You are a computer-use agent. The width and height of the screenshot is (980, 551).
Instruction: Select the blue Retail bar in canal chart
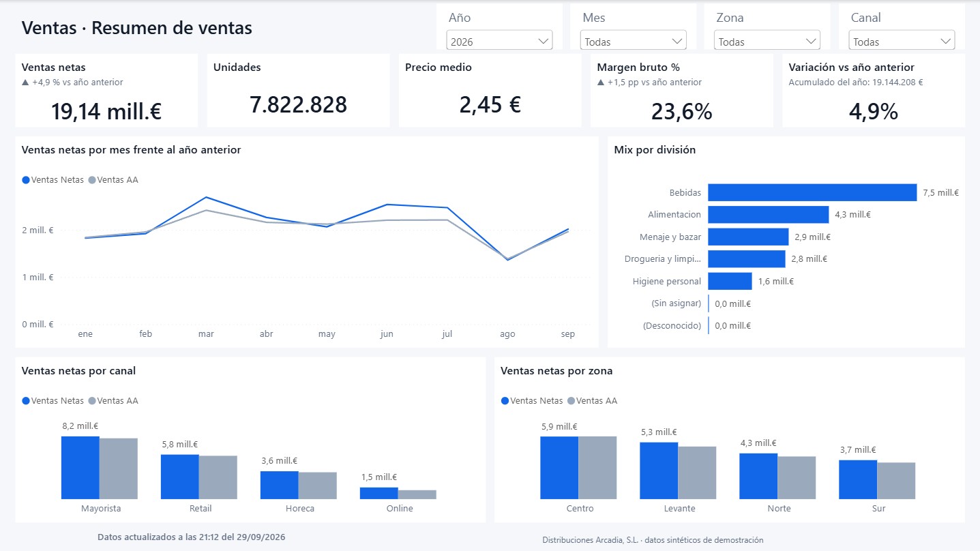pyautogui.click(x=180, y=477)
